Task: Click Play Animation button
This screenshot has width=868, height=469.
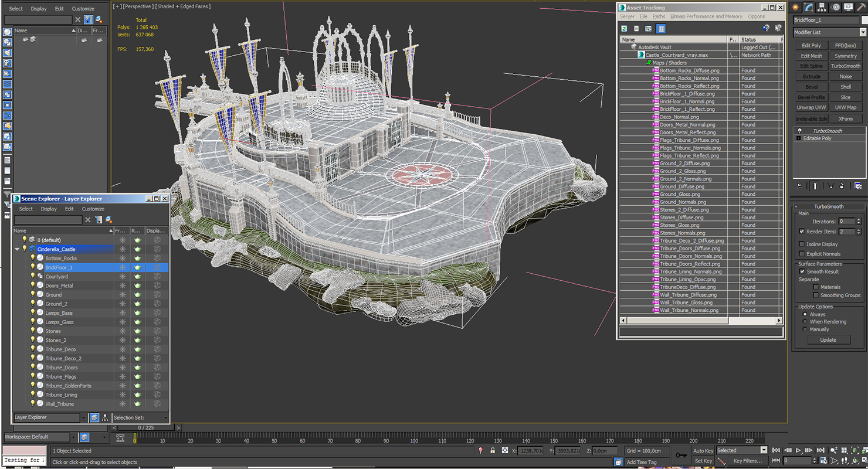Action: coord(798,450)
